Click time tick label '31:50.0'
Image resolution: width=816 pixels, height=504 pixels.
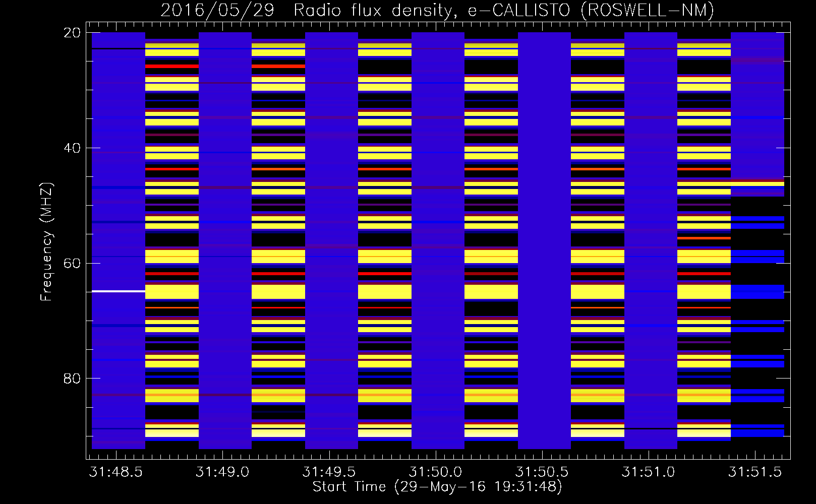point(435,472)
